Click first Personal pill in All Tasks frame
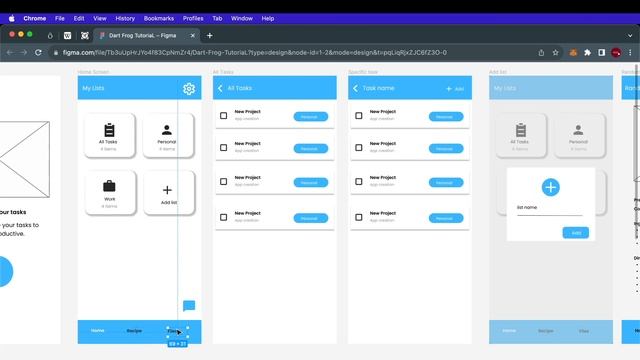Viewport: 640px width, 360px height. [x=311, y=117]
